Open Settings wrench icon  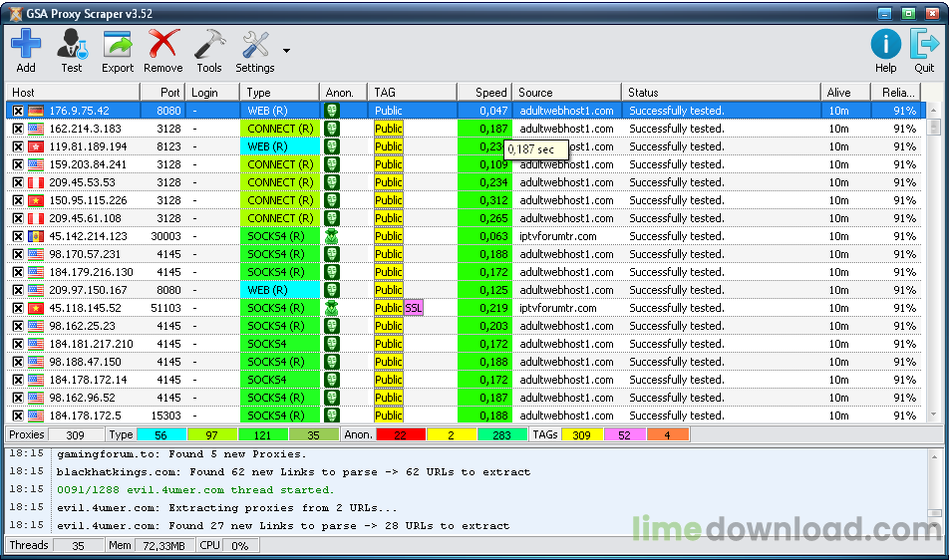pos(255,45)
